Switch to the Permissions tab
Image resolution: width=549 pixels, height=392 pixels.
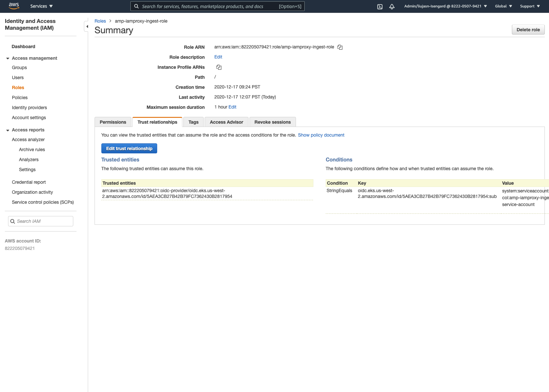[x=113, y=122]
